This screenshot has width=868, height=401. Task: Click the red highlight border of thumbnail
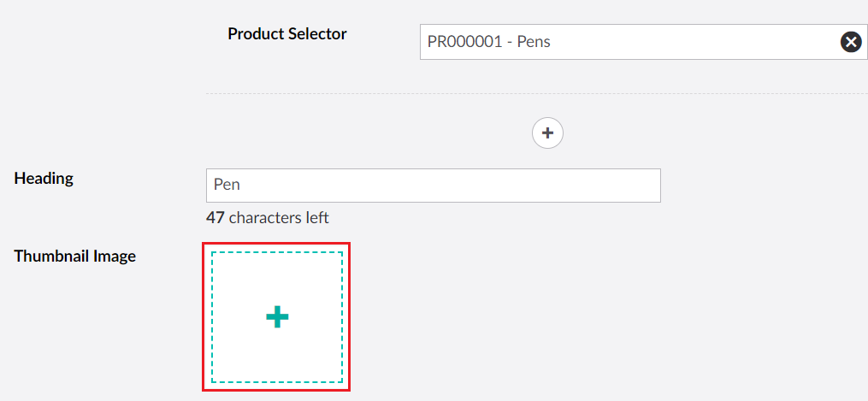(204, 317)
